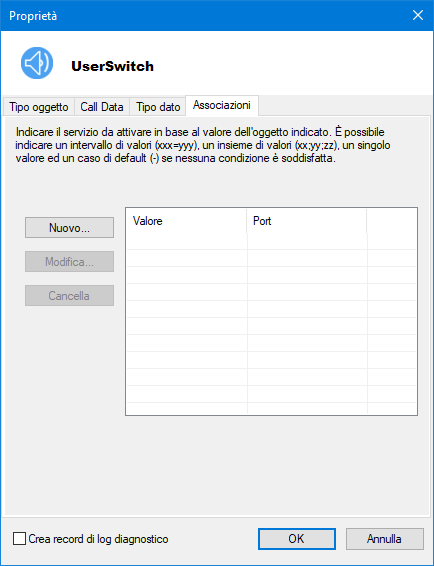
Task: Click the greyed-out Cancella button
Action: pyautogui.click(x=69, y=296)
